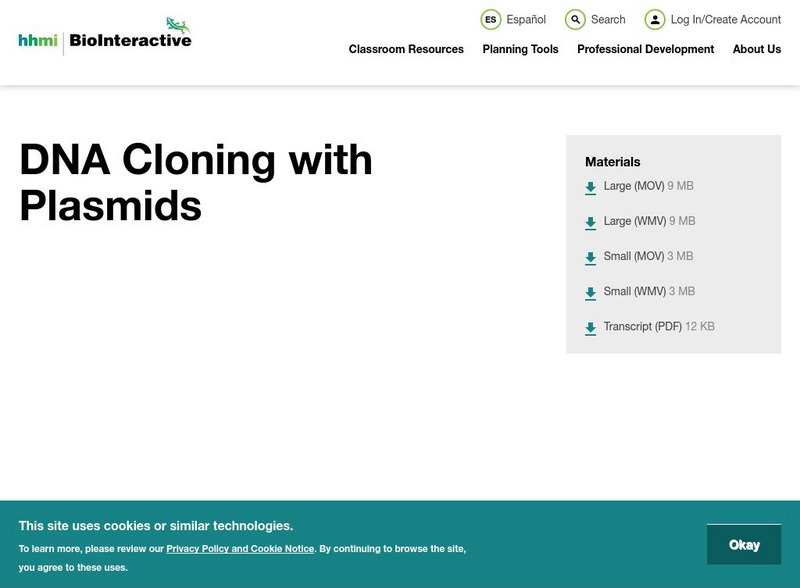Select Professional Development in the navigation
The image size is (800, 588).
(x=646, y=49)
